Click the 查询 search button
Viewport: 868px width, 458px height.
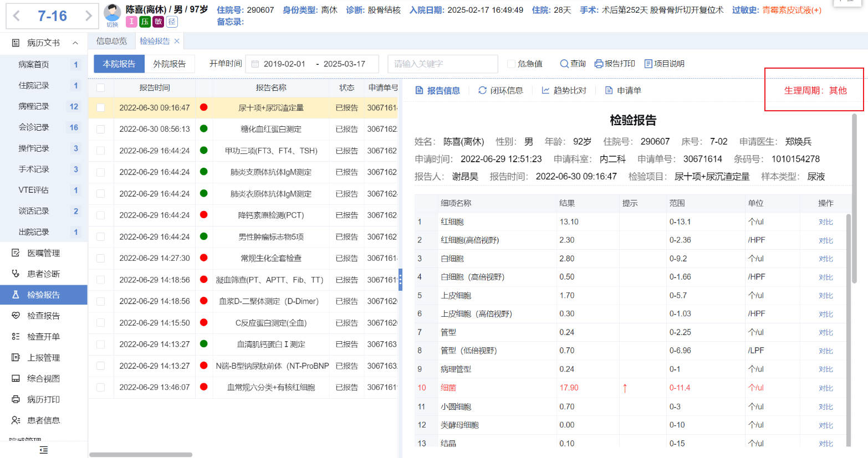[573, 64]
